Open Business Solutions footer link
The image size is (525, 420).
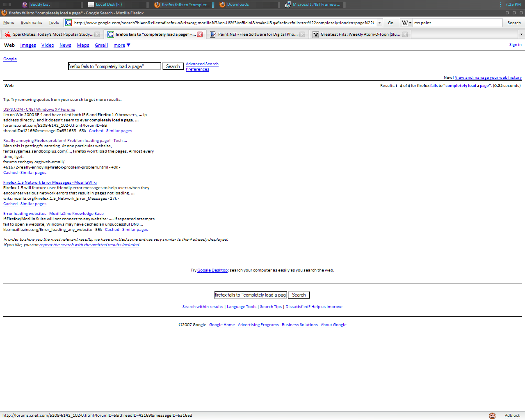(x=300, y=325)
